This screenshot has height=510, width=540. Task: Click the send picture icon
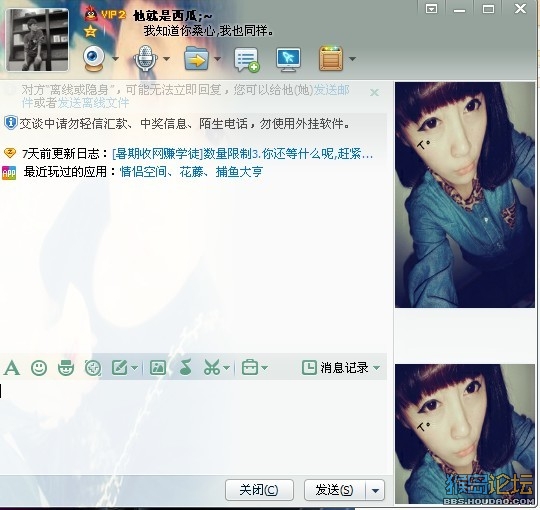tap(158, 368)
